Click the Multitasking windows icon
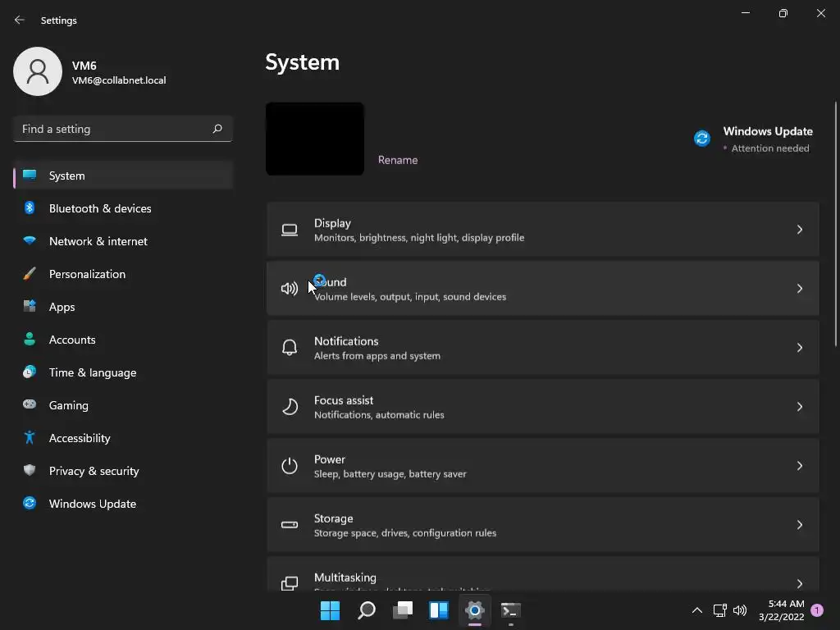 tap(290, 583)
